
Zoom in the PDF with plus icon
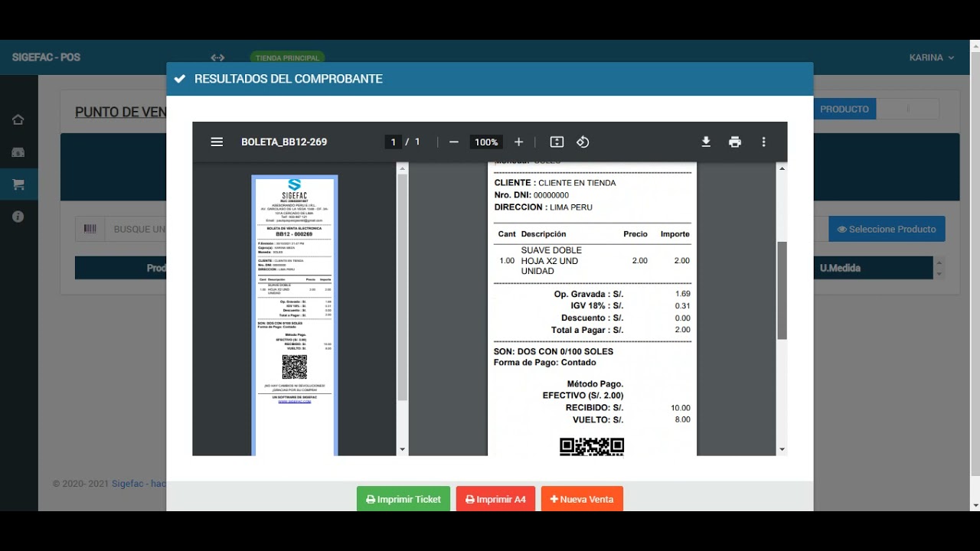[x=518, y=142]
